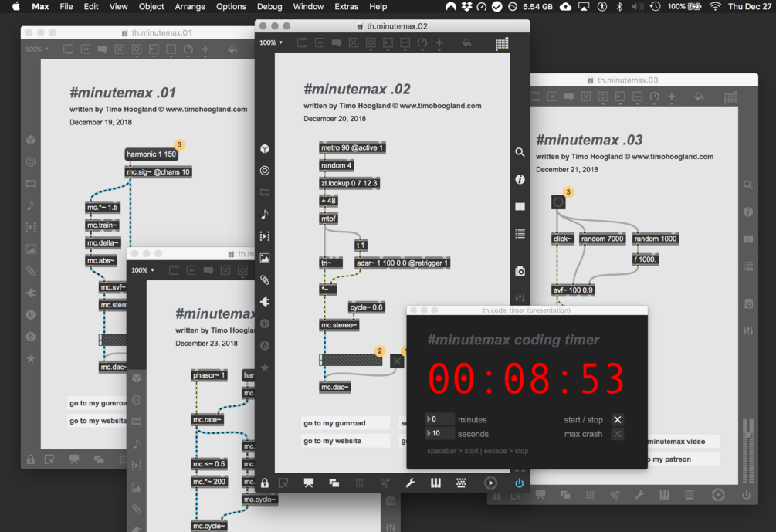Click the toggle box beside the gain slider
Image resolution: width=776 pixels, height=532 pixels.
398,361
